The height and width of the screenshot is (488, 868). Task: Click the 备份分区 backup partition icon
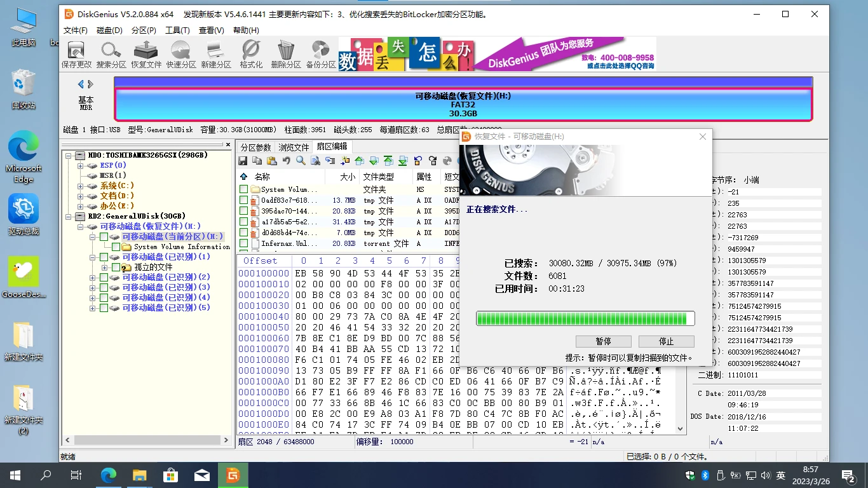coord(321,55)
